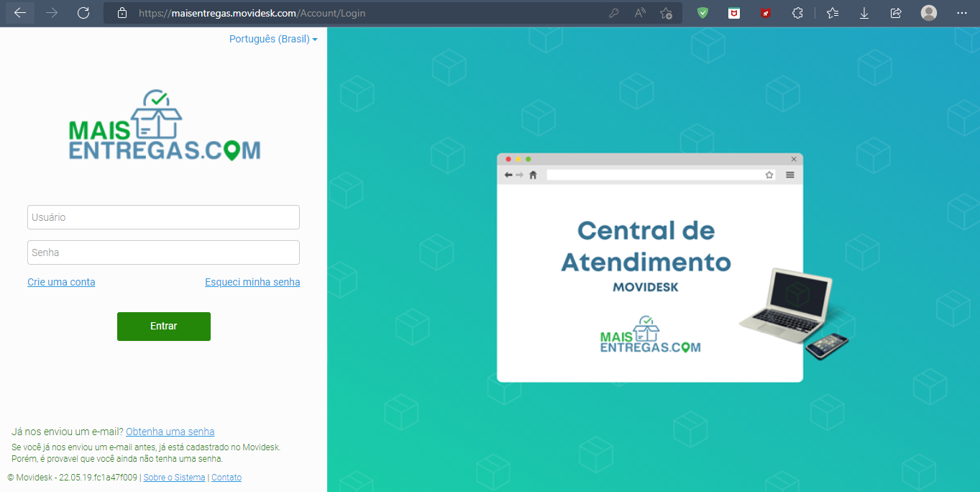The image size is (980, 492).
Task: Open the green shield extension
Action: point(702,13)
